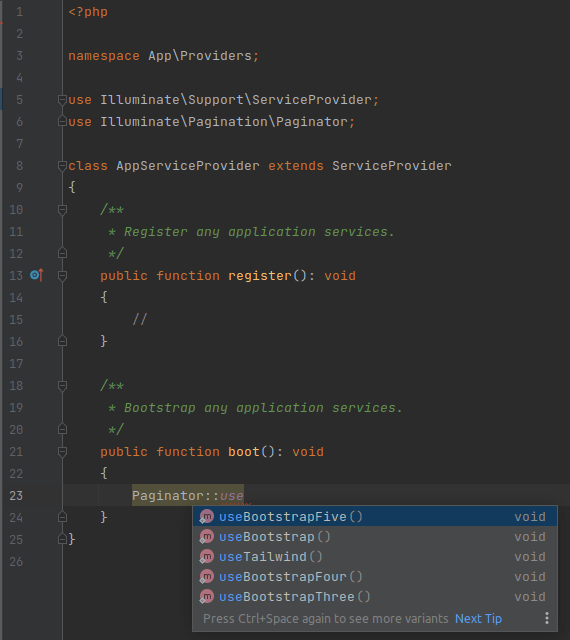Screen dimensions: 570x640
Task: Click line number 23 in the gutter
Action: tap(16, 496)
